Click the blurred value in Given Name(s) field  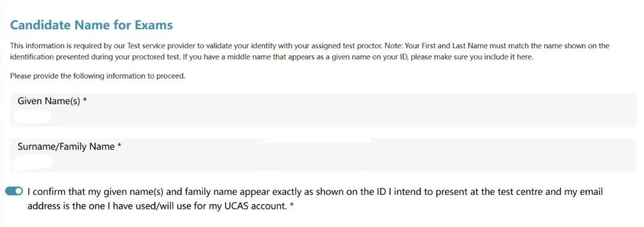pos(32,117)
